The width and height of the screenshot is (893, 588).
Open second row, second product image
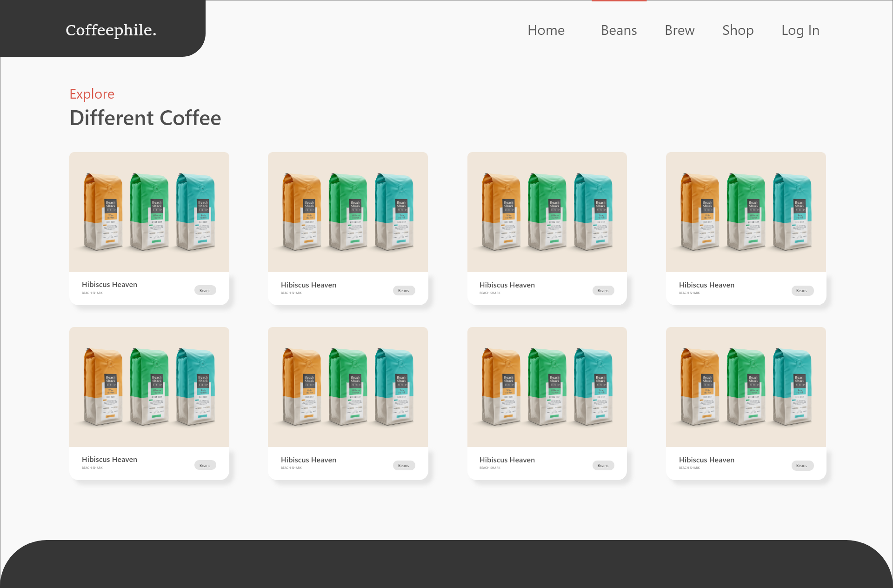[x=347, y=387]
